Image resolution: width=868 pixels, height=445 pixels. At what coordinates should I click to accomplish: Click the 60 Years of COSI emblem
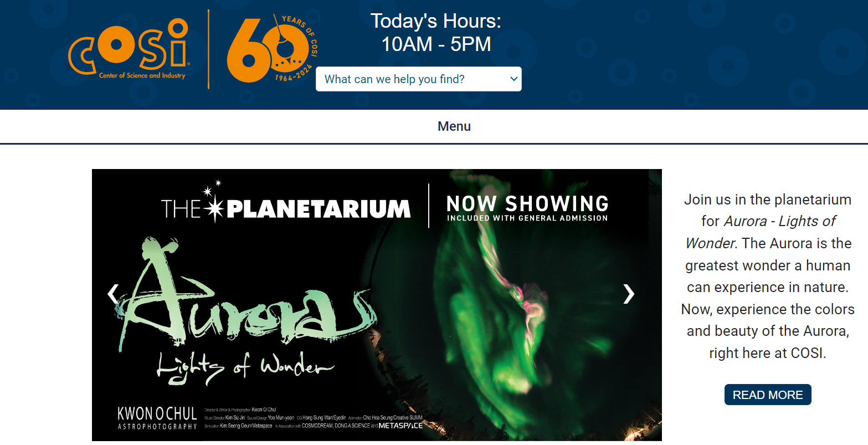pyautogui.click(x=272, y=49)
